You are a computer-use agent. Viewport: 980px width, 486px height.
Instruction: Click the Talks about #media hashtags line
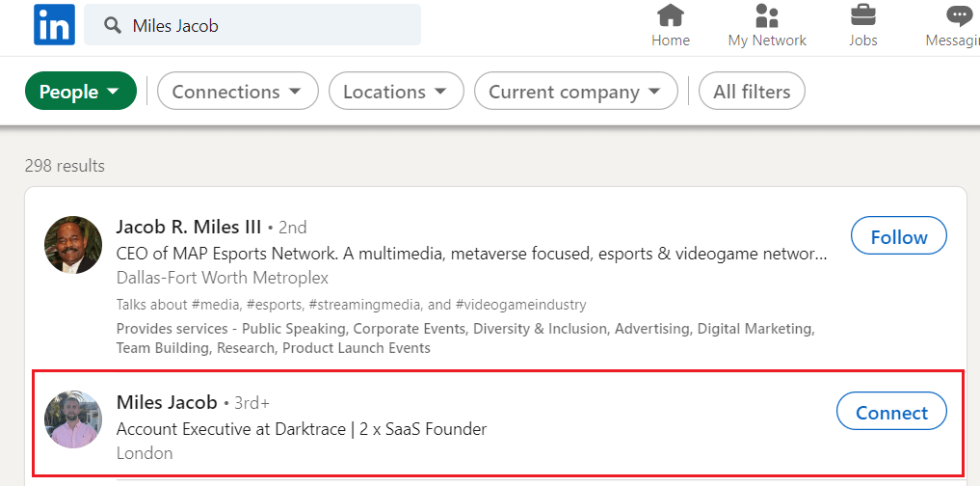pos(352,305)
